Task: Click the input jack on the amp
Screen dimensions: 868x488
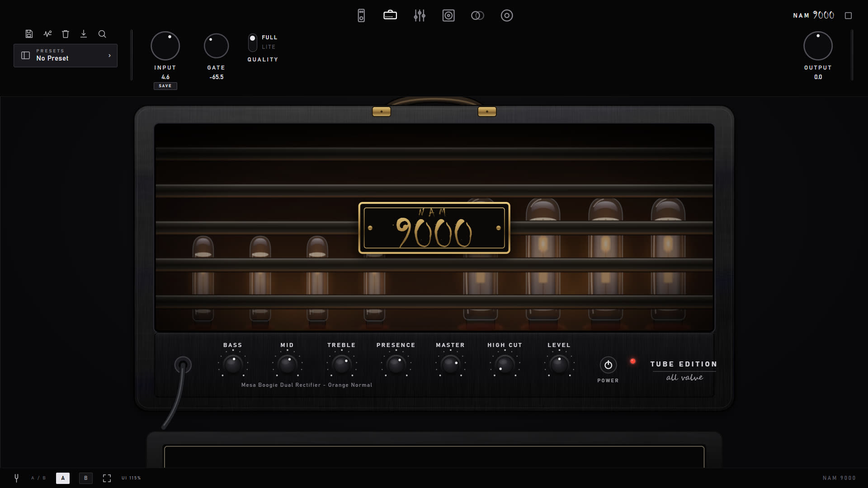Action: point(183,365)
